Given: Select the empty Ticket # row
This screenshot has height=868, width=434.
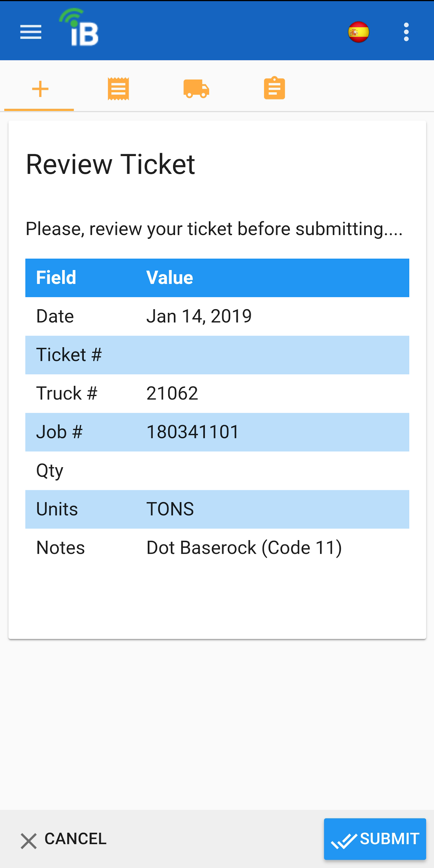Looking at the screenshot, I should point(217,355).
